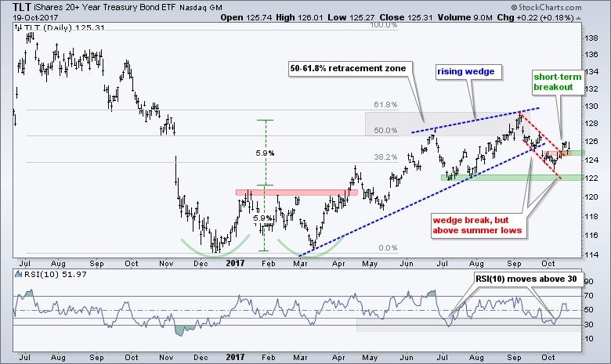Click the copyright symbol before StockCharts.com
The width and height of the screenshot is (611, 364).
(514, 7)
